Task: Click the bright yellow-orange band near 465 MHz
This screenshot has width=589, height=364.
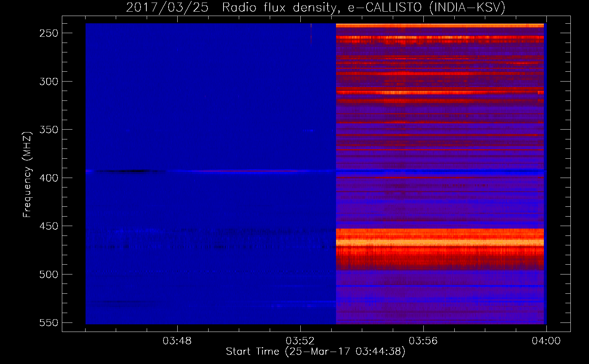Action: tap(440, 242)
